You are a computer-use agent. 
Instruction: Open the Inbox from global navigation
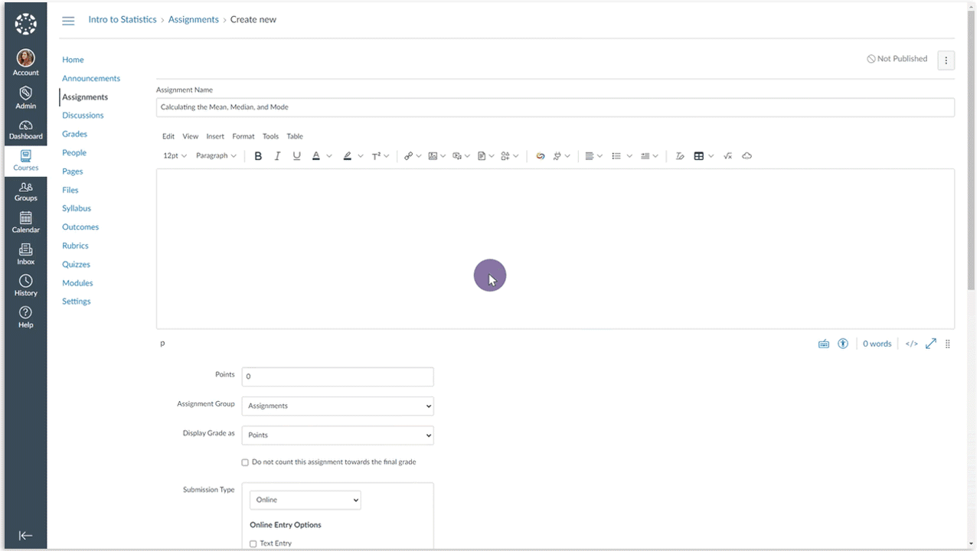tap(25, 254)
